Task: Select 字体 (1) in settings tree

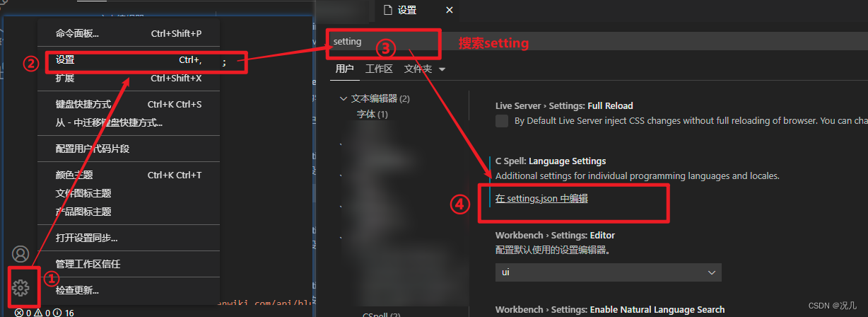Action: [373, 114]
